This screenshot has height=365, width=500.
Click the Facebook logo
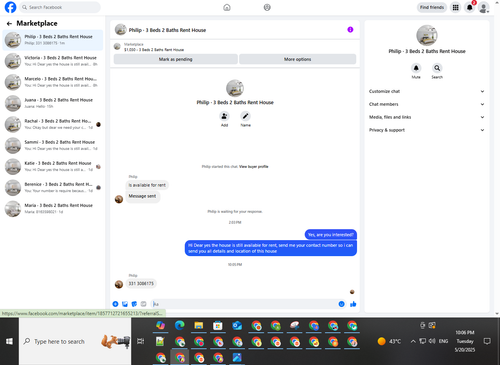point(10,7)
